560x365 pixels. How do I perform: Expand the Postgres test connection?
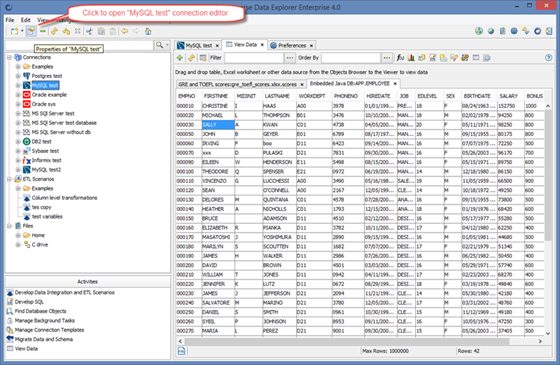pos(18,76)
